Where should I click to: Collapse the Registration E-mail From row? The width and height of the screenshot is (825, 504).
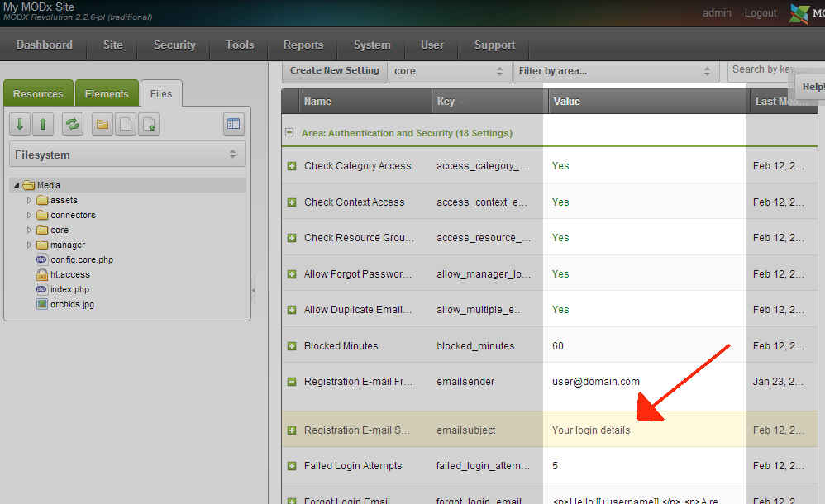[x=291, y=382]
